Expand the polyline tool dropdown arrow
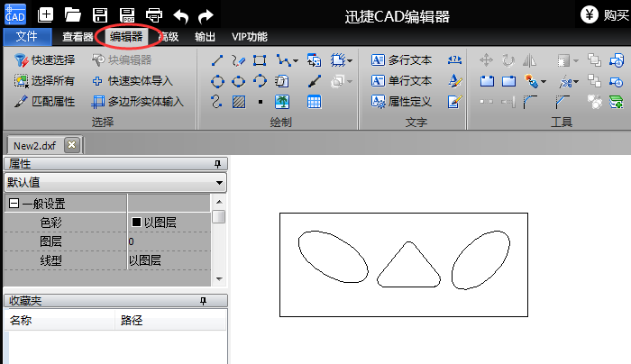 pyautogui.click(x=294, y=60)
